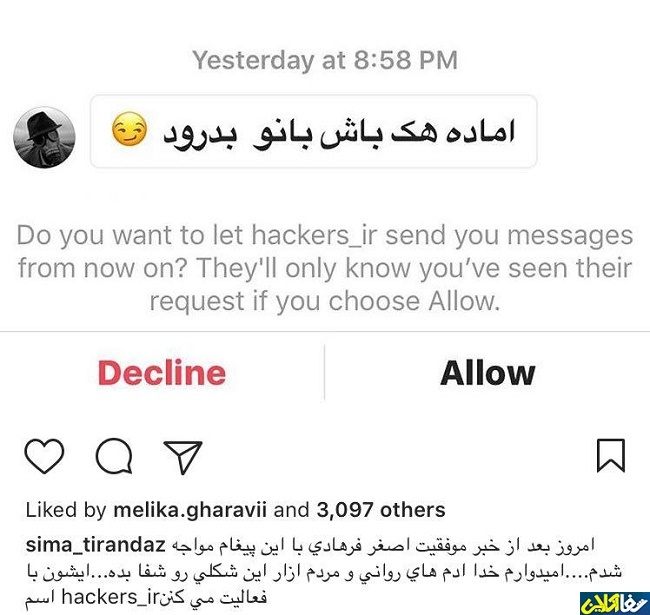
Task: Like the post with the heart icon
Action: click(x=44, y=456)
